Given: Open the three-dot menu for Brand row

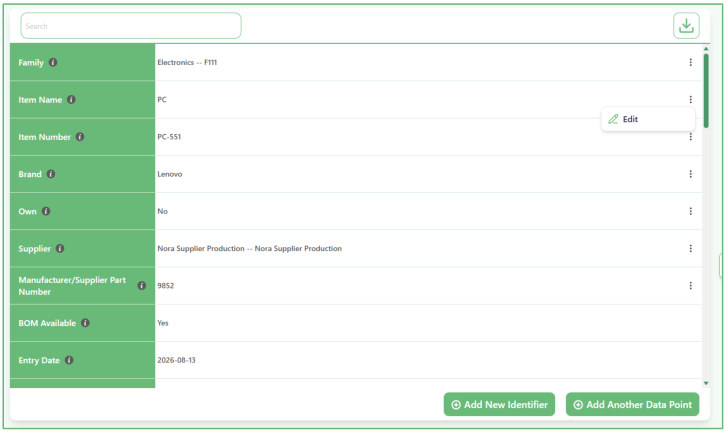Looking at the screenshot, I should (690, 174).
